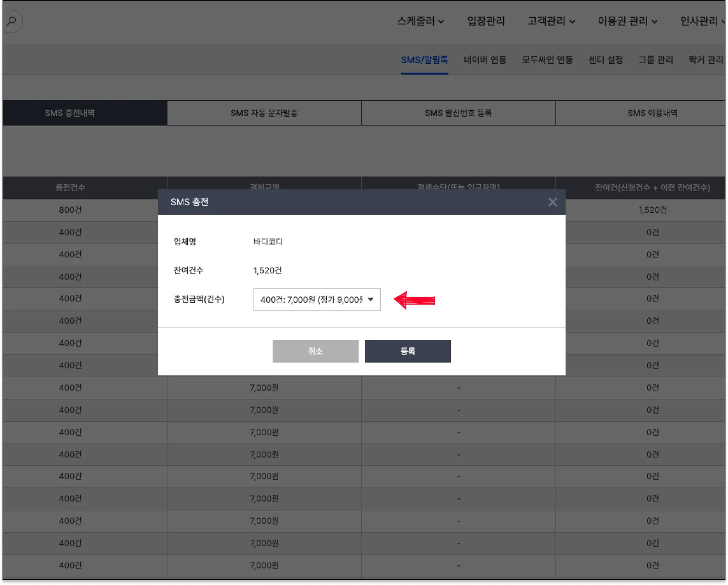Open the 충전금액(건수) dropdown
Viewport: 728px width, 585px height.
pyautogui.click(x=317, y=299)
